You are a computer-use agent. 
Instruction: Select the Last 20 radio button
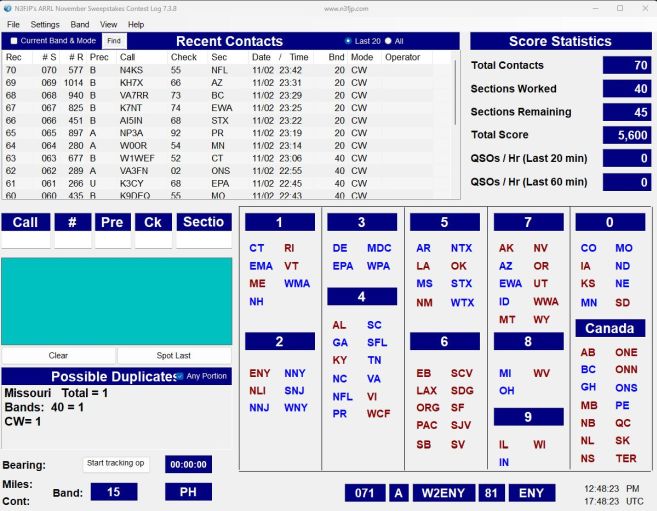(x=348, y=41)
